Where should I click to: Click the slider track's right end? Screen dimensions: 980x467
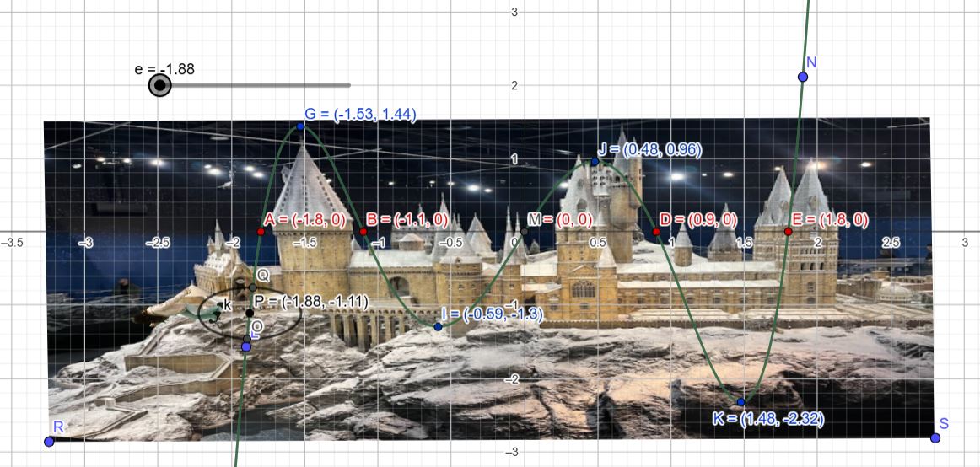click(x=347, y=85)
